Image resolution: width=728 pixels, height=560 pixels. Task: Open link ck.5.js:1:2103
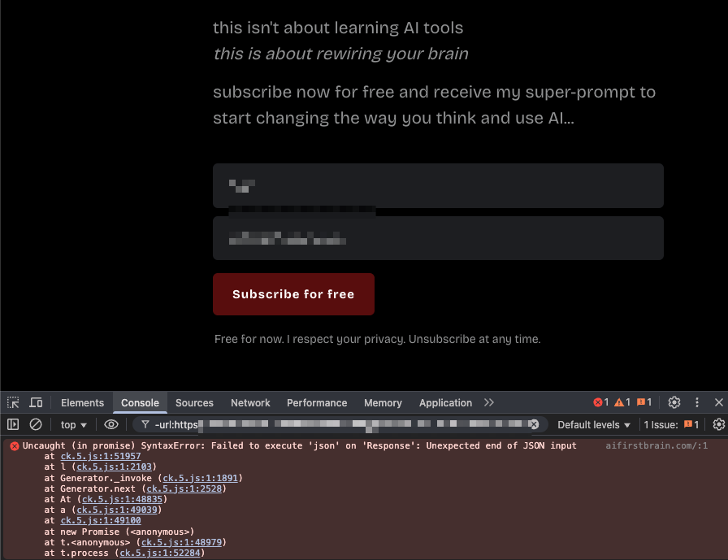pos(114,467)
